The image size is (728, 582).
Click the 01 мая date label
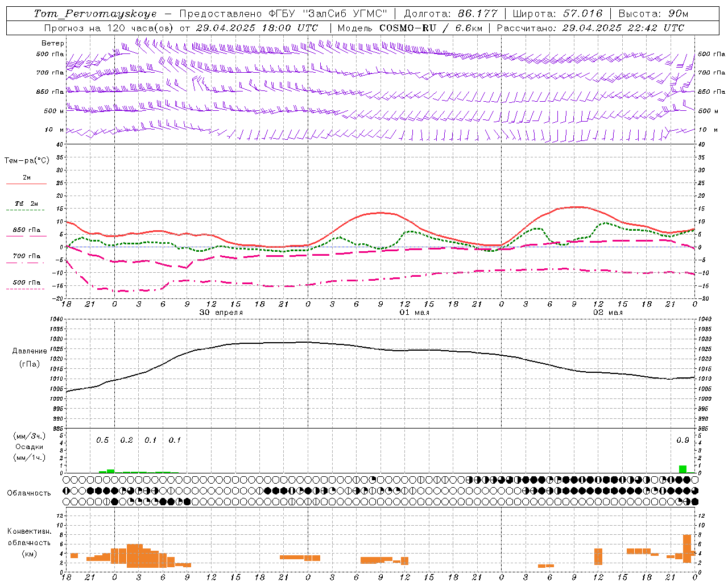coord(415,313)
